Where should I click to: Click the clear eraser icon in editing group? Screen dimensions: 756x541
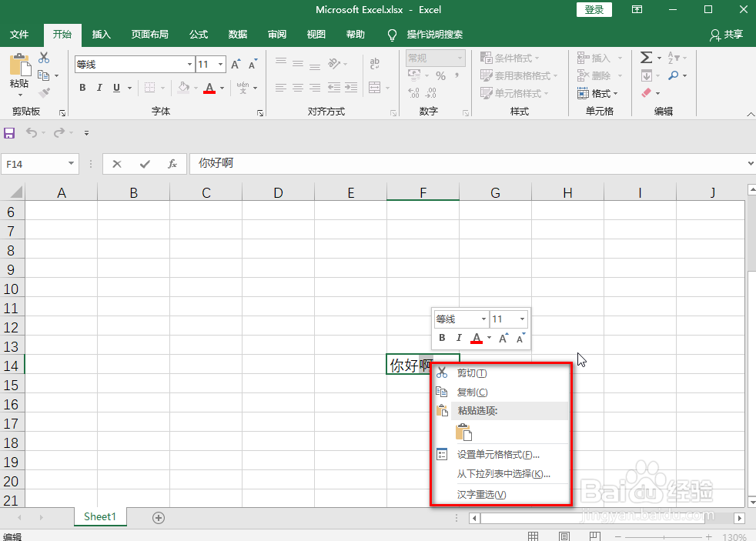(647, 92)
